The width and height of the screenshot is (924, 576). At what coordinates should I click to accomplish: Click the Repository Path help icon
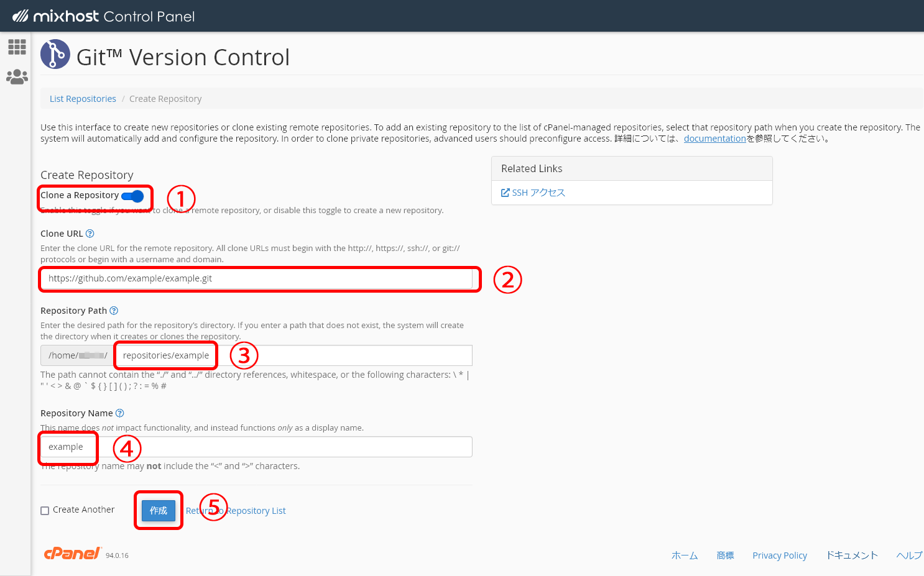click(x=114, y=311)
